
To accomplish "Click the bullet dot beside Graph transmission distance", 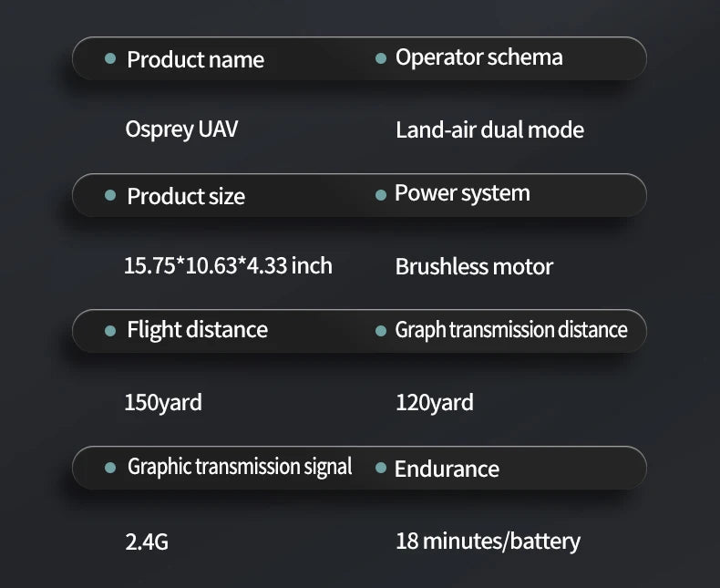I will [381, 330].
